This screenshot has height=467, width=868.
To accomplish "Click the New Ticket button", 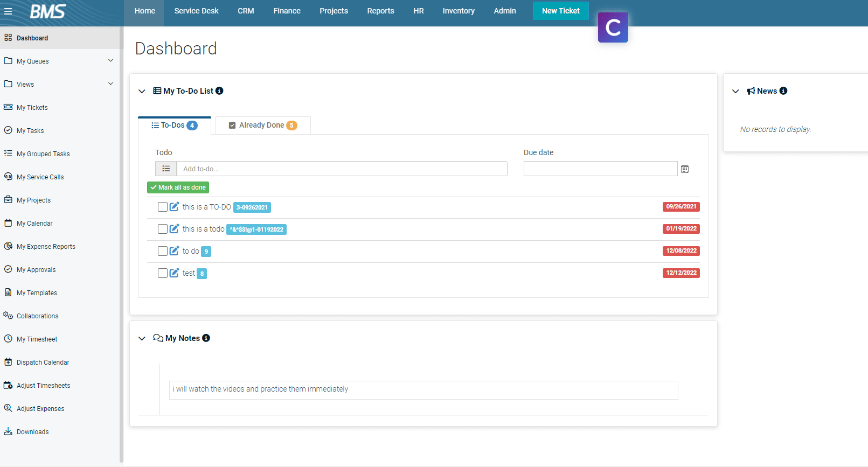I will tap(560, 11).
